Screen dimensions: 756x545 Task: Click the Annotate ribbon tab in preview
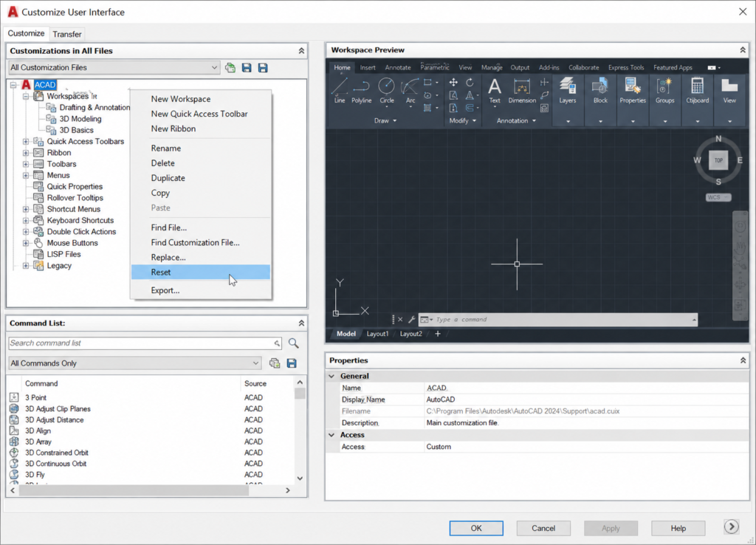point(398,67)
